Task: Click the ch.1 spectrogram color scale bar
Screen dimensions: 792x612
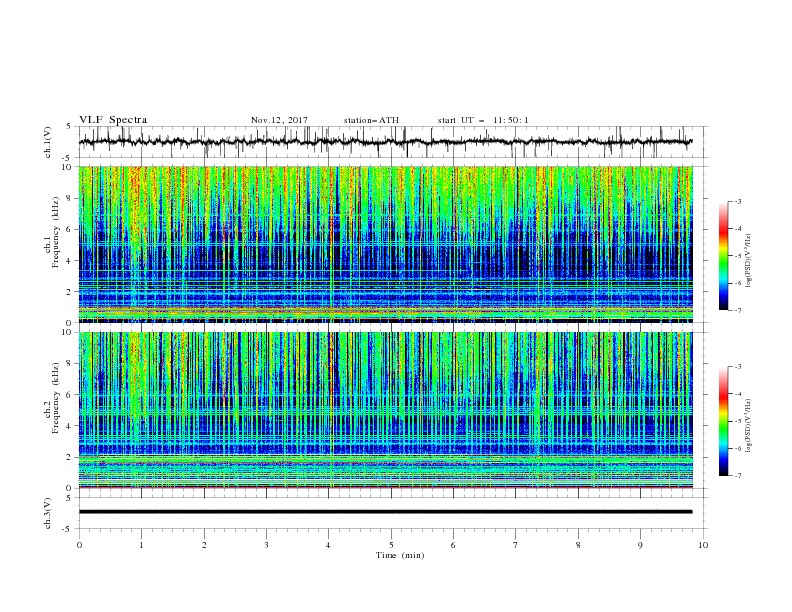Action: pos(723,256)
